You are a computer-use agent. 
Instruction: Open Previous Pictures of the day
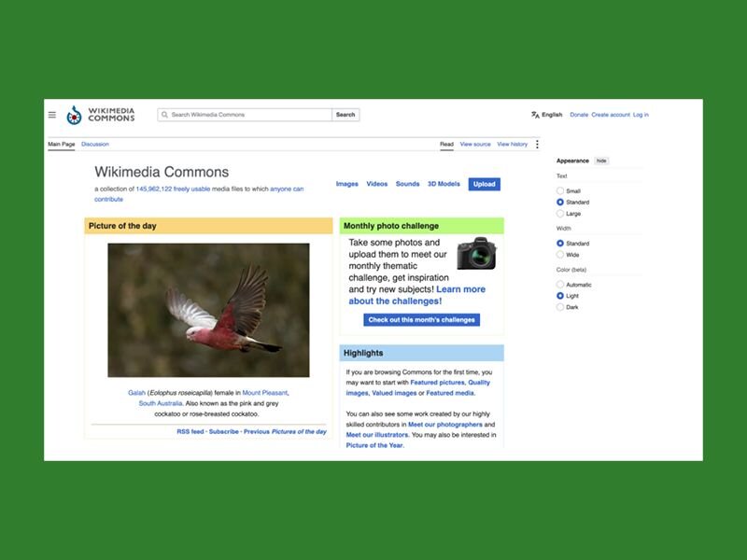click(285, 432)
